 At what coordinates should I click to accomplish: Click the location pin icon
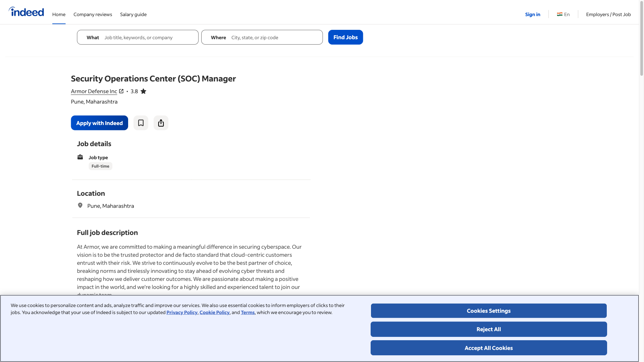pyautogui.click(x=80, y=205)
